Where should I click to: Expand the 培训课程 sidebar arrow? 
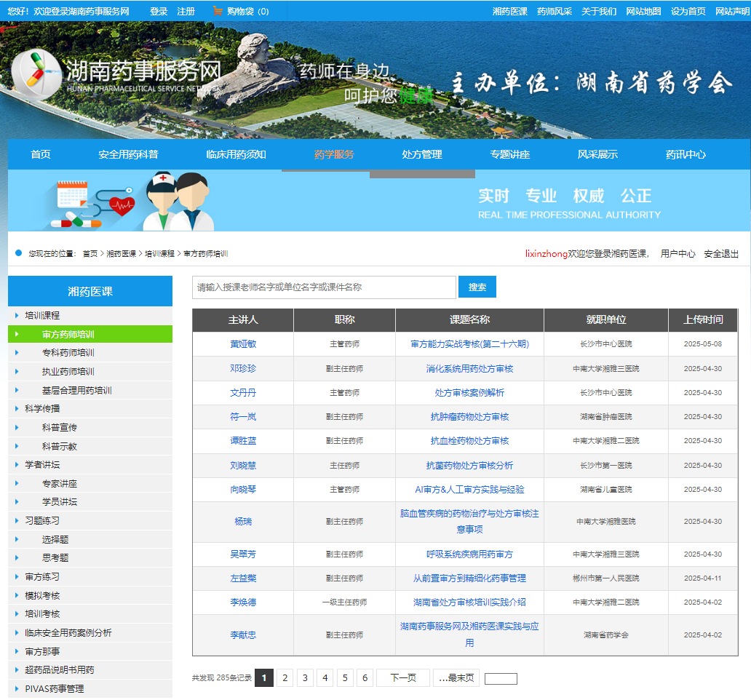[17, 316]
